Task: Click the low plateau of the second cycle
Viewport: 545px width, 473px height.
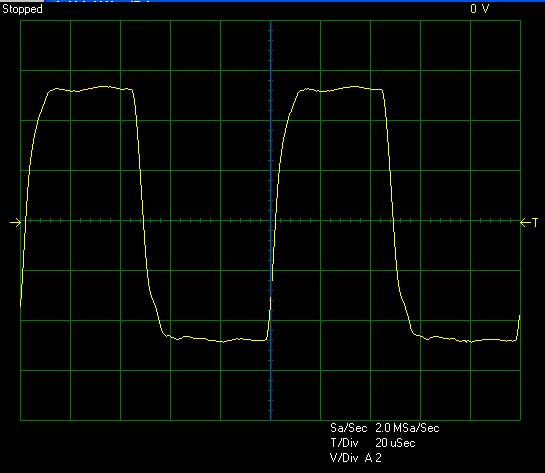Action: (466, 340)
